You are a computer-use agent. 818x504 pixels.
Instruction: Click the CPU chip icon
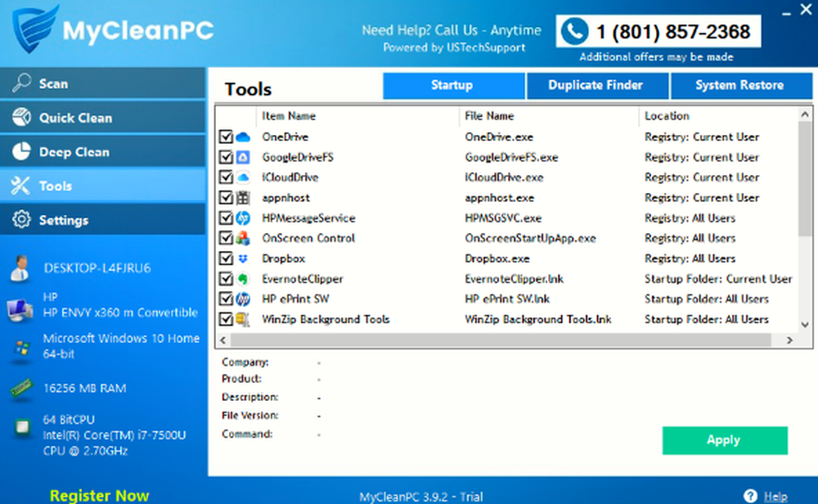[x=22, y=427]
